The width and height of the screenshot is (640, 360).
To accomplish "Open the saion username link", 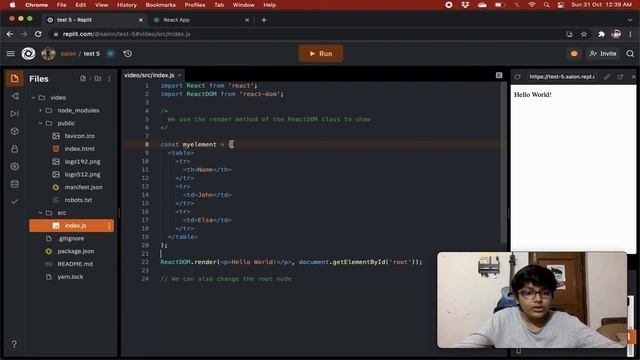I will (x=68, y=53).
